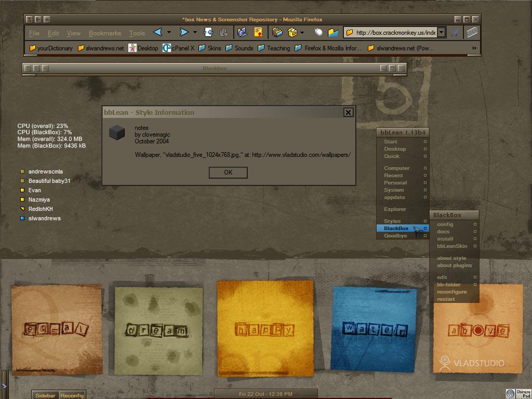
Task: Choose install in the BlackBox submenu
Action: [454, 239]
